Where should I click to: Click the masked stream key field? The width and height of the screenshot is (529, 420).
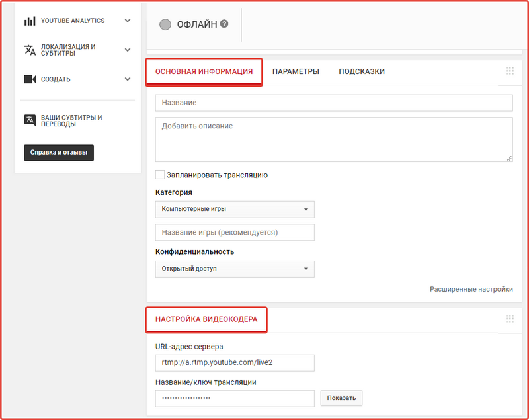[235, 398]
